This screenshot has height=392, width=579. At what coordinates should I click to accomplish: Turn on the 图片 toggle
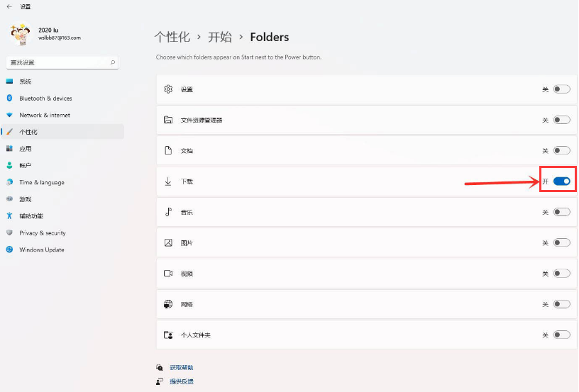pos(562,242)
